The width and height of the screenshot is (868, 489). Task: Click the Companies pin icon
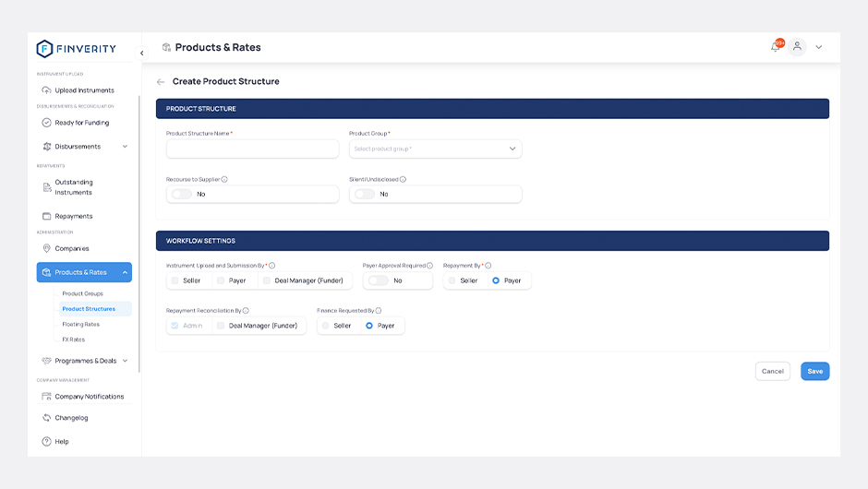[46, 248]
